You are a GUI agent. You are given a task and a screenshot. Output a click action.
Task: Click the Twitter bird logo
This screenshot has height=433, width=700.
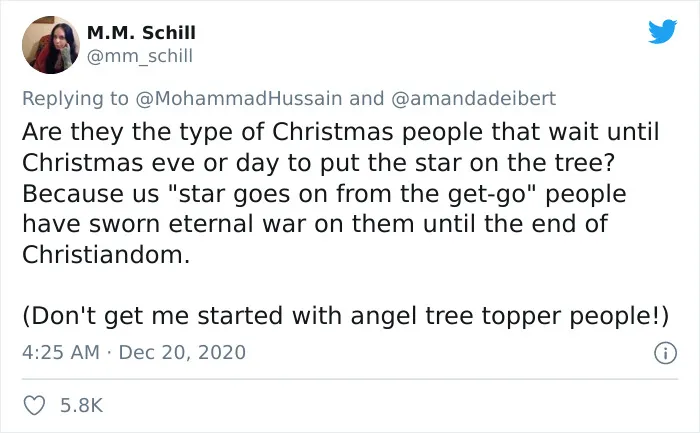click(x=662, y=31)
